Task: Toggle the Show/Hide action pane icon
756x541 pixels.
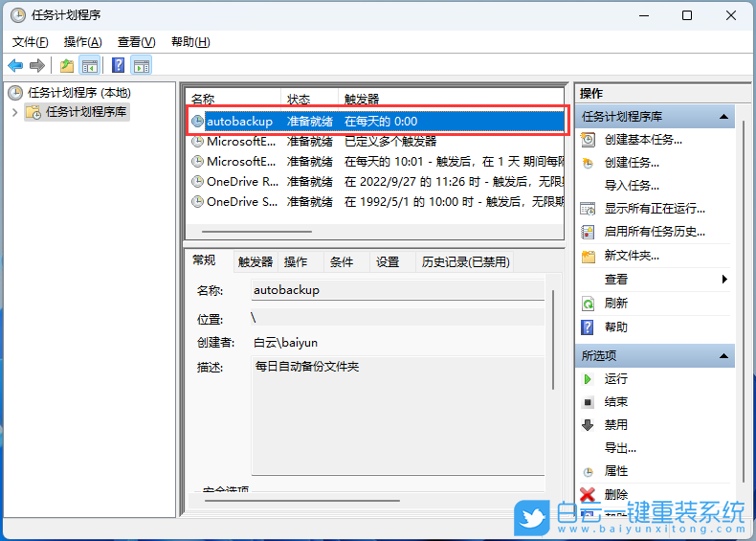Action: pyautogui.click(x=142, y=66)
